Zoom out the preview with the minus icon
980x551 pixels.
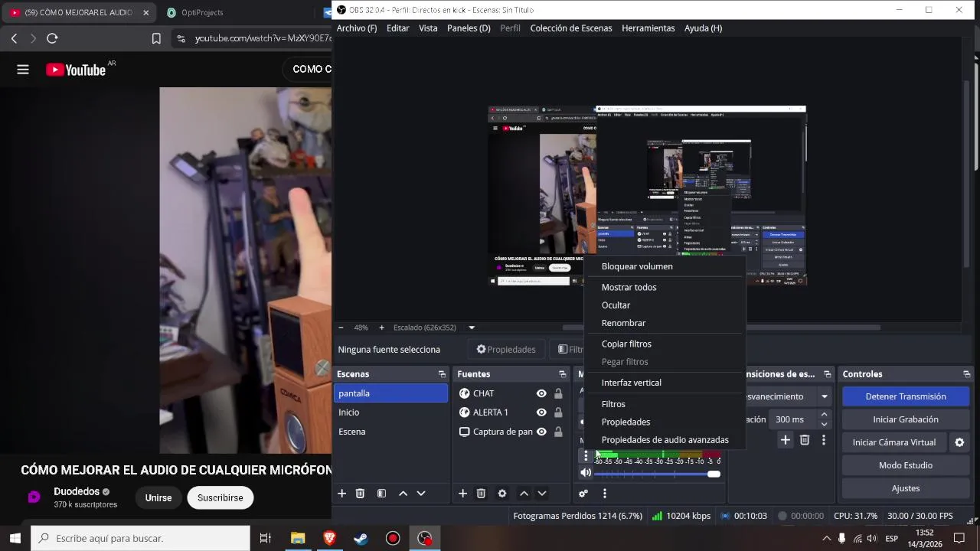(341, 328)
